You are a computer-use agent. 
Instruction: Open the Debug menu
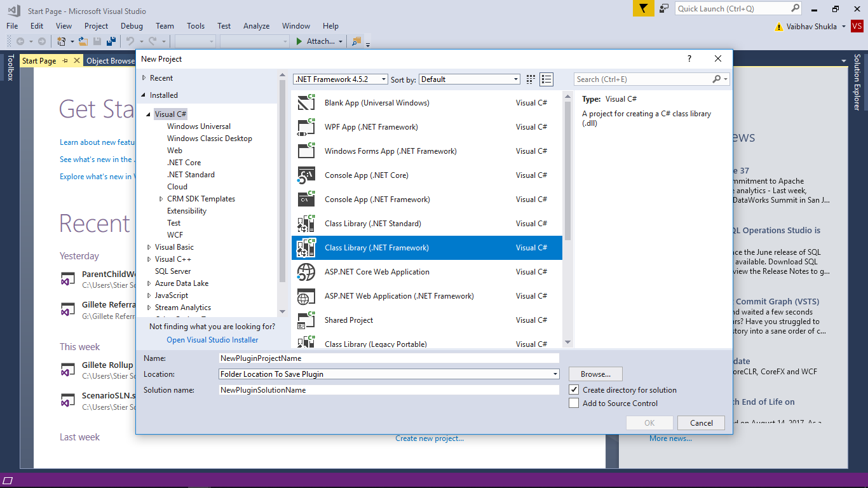(x=131, y=26)
